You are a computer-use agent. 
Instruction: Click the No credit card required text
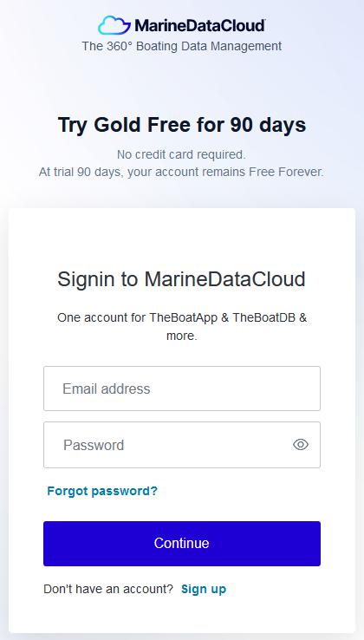182,154
